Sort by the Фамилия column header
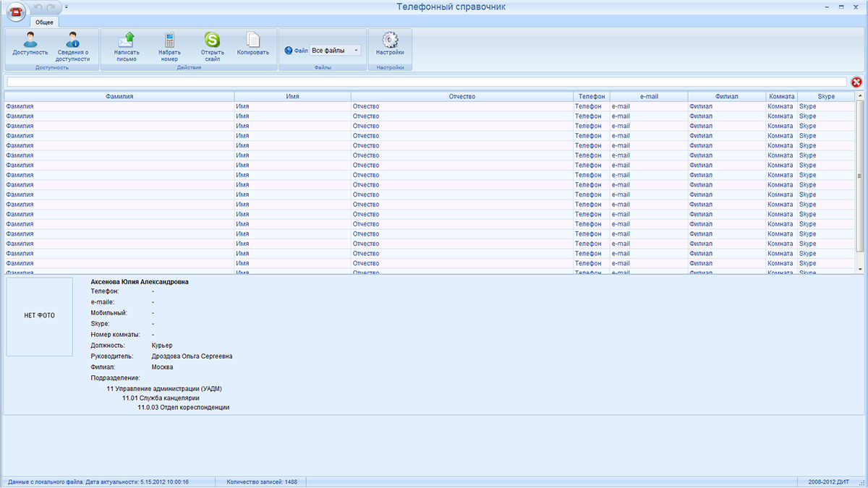Viewport: 868px width, 488px height. pos(119,96)
